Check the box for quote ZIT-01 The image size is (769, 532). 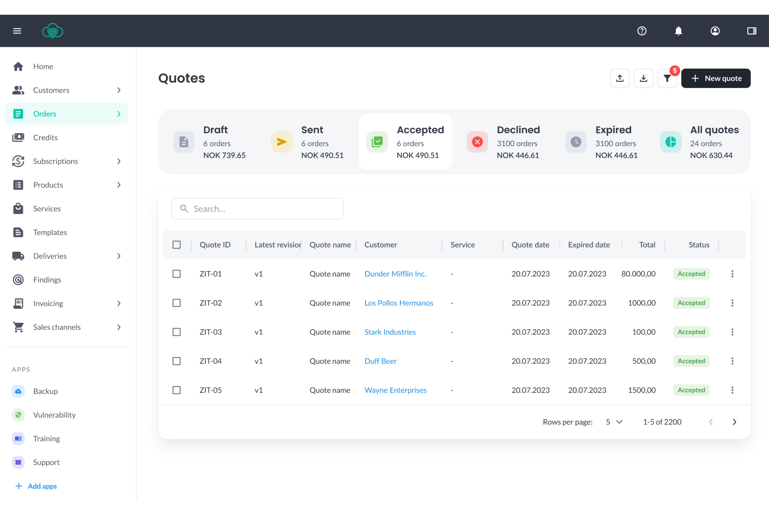tap(176, 274)
